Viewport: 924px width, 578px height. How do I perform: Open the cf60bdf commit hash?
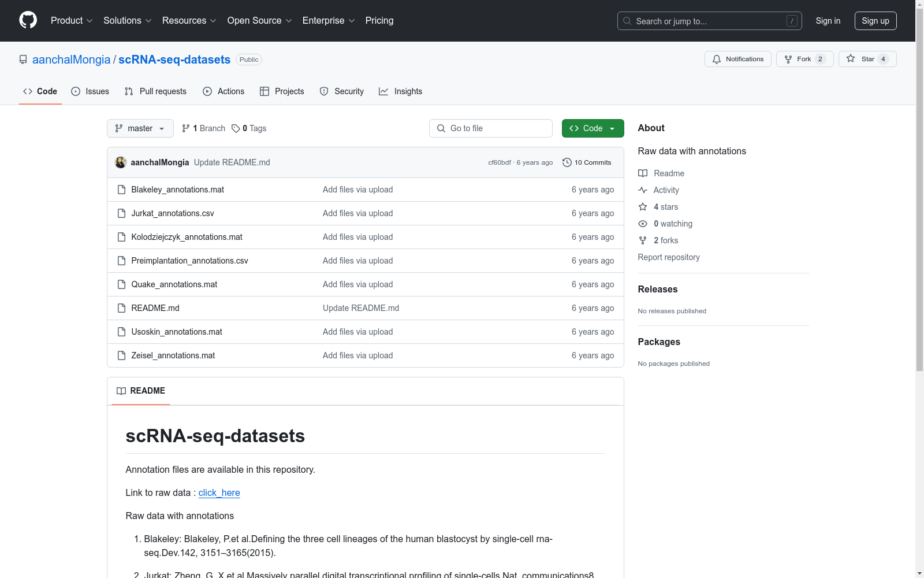tap(500, 162)
